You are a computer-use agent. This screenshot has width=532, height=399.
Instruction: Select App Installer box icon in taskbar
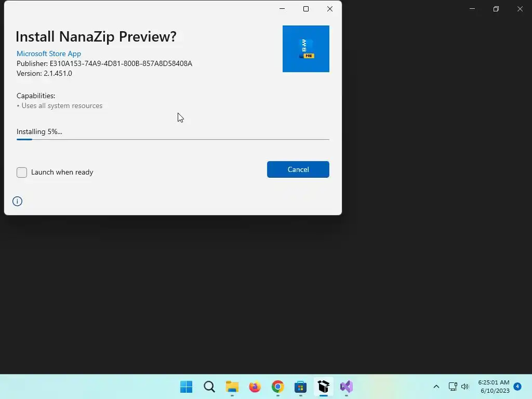click(x=324, y=387)
